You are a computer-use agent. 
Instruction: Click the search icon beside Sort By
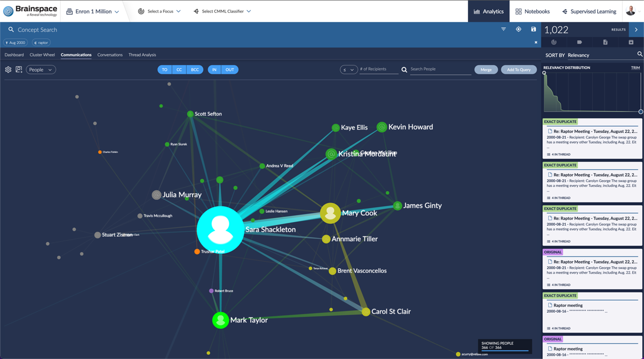[639, 54]
